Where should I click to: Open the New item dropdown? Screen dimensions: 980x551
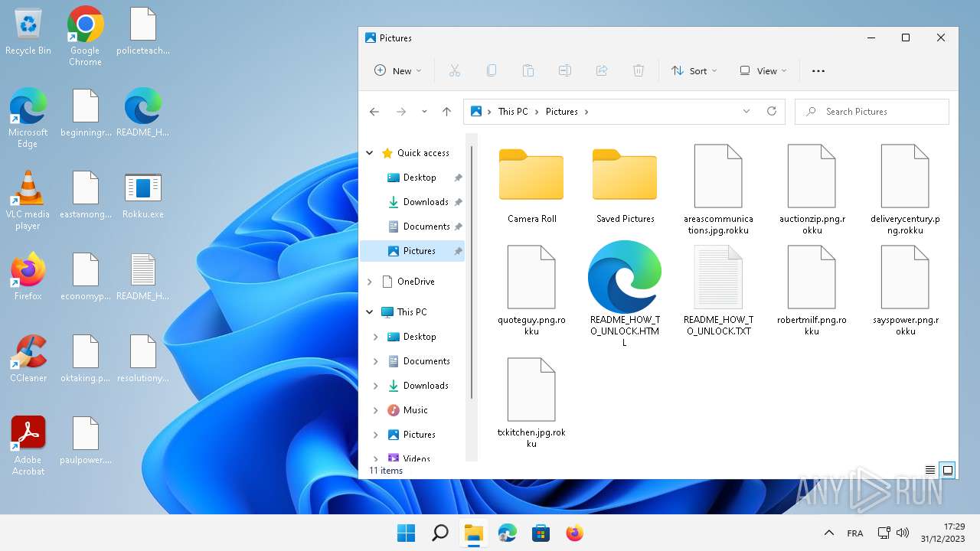tap(398, 70)
